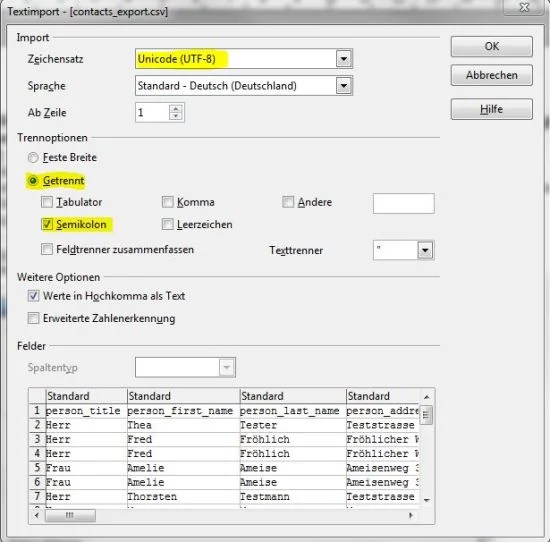Click the preview scroll up arrow

tap(427, 397)
